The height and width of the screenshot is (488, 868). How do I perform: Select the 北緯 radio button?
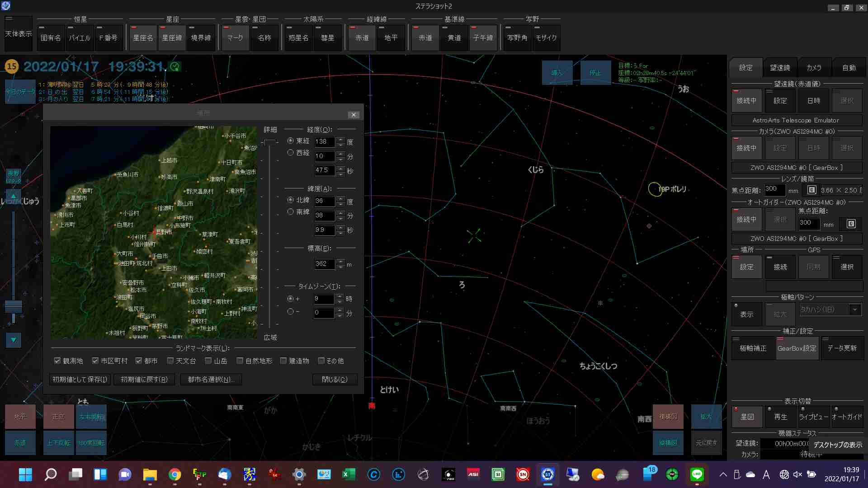click(290, 200)
